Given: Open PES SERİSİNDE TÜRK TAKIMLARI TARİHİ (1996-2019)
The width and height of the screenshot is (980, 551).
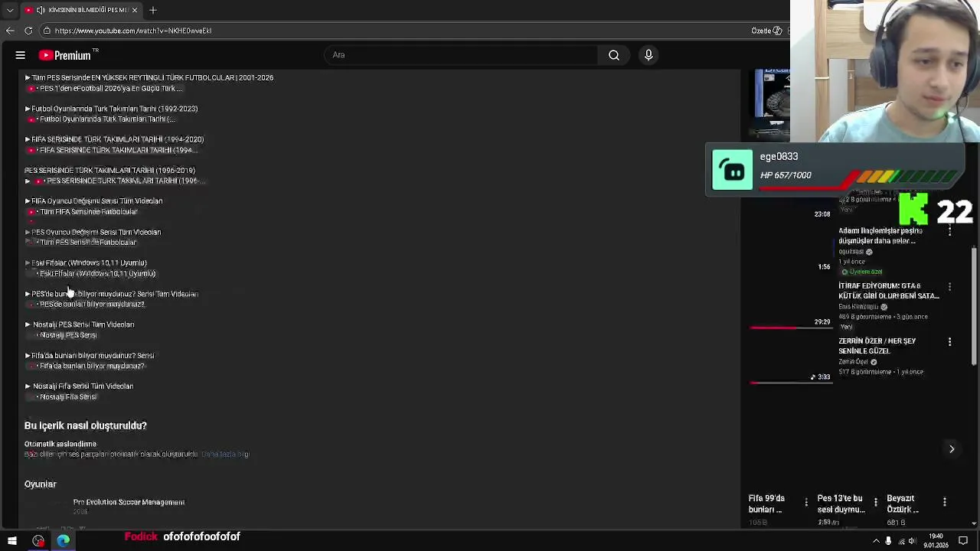Looking at the screenshot, I should [109, 170].
